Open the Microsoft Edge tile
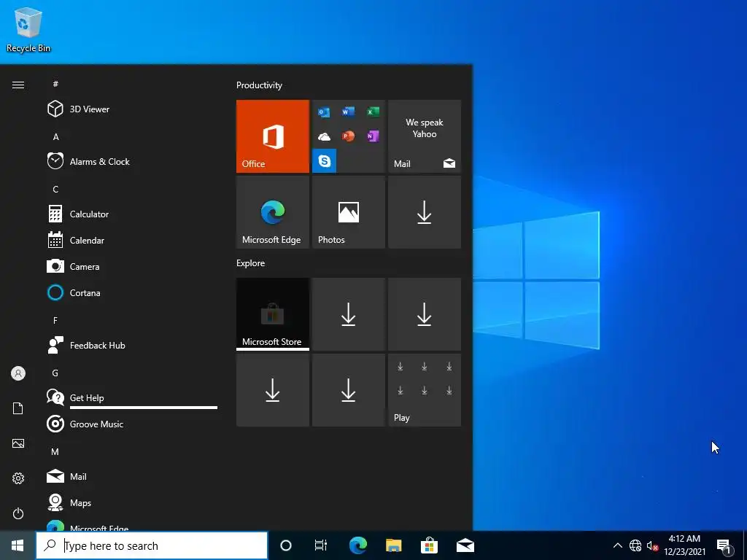Image resolution: width=747 pixels, height=560 pixels. (273, 212)
